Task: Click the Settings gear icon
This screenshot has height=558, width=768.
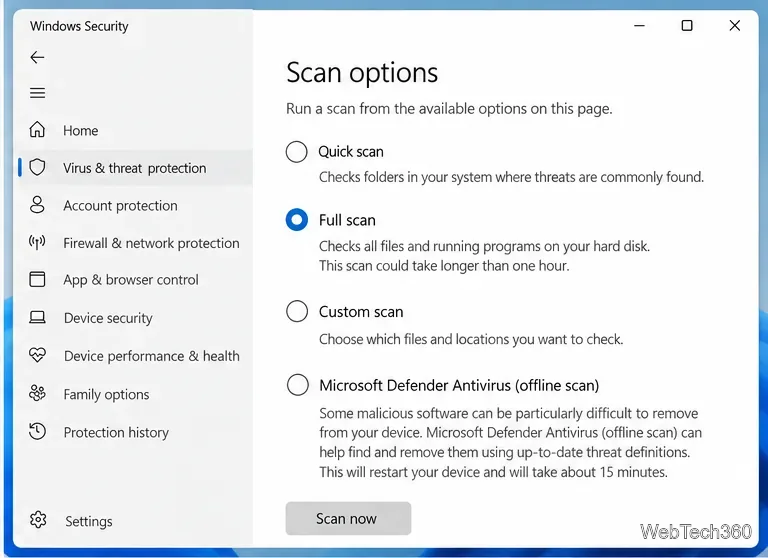Action: [x=38, y=520]
